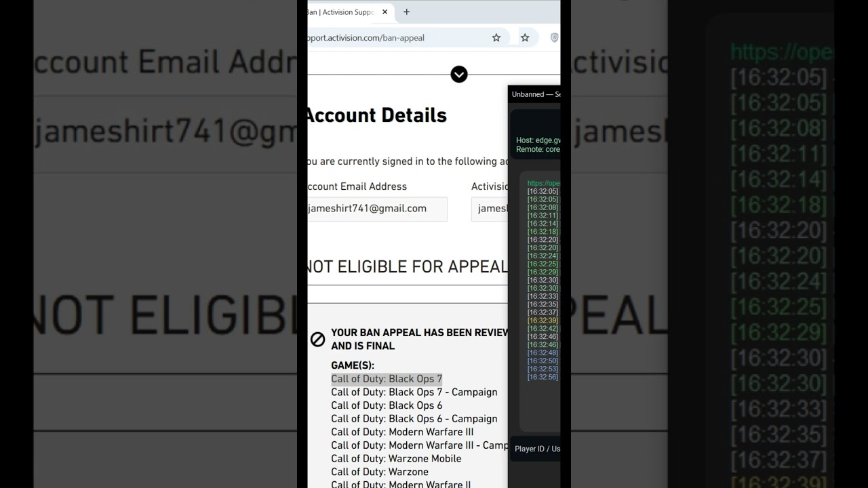Click the green https link in the log
The width and height of the screenshot is (868, 488).
[544, 183]
